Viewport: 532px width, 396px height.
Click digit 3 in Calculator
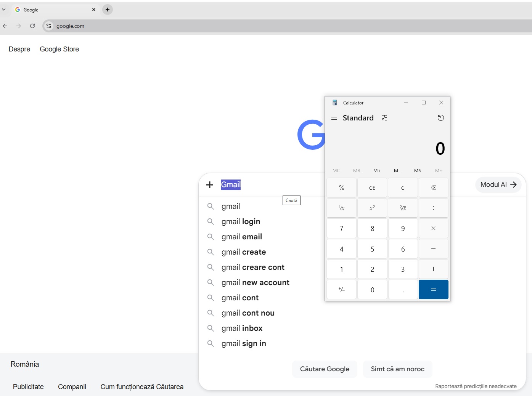403,269
